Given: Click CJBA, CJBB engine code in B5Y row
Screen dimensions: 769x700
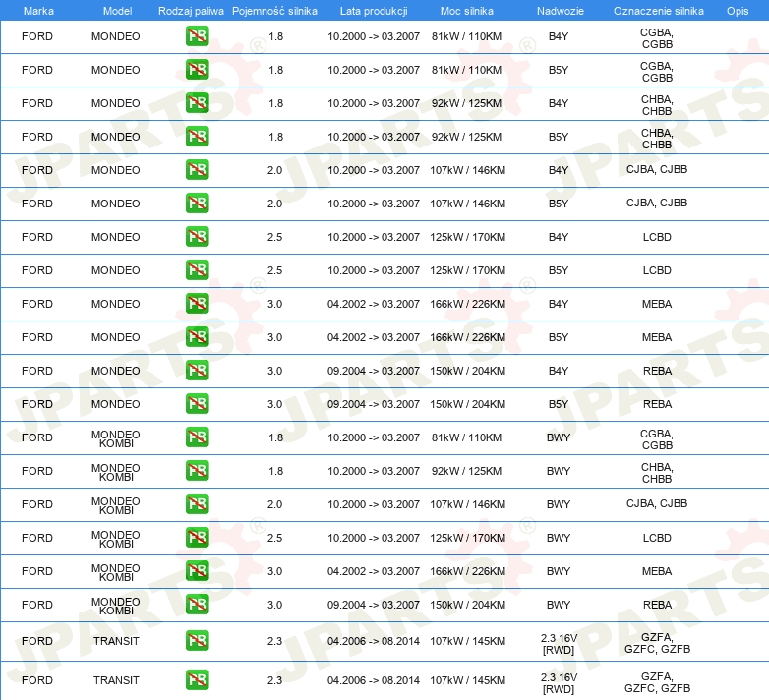Looking at the screenshot, I should [657, 203].
